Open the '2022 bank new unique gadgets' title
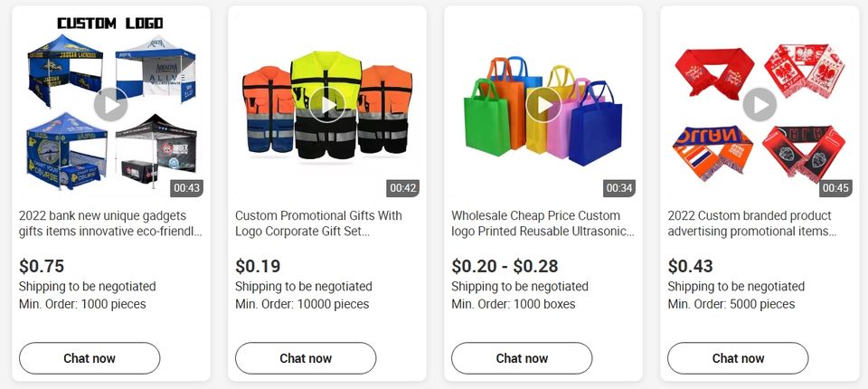This screenshot has height=389, width=868. tap(110, 223)
